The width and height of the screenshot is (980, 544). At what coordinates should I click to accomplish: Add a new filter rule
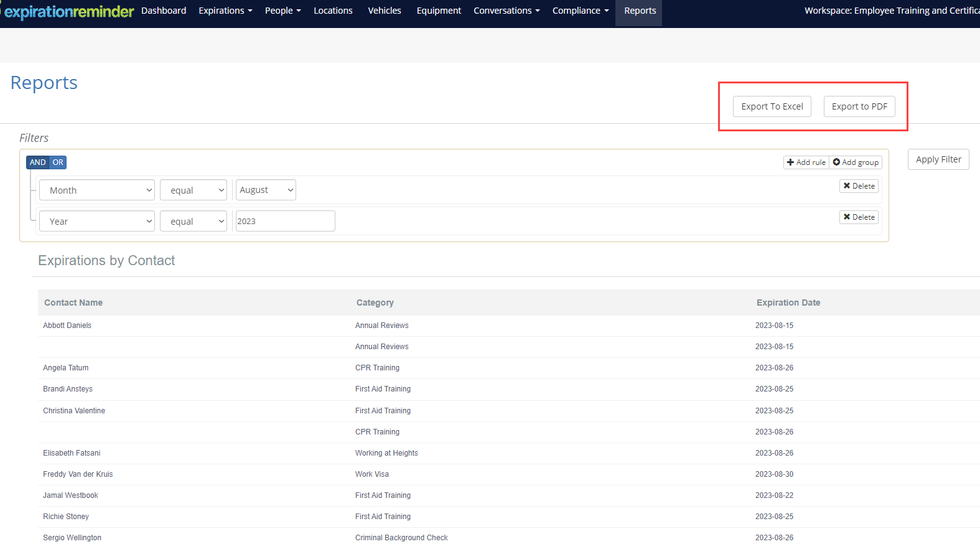806,162
